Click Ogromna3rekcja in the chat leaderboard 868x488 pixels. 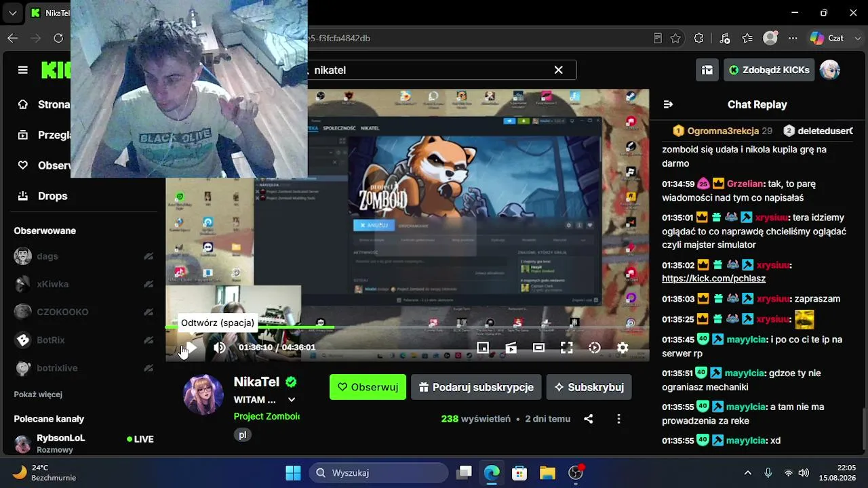click(723, 131)
